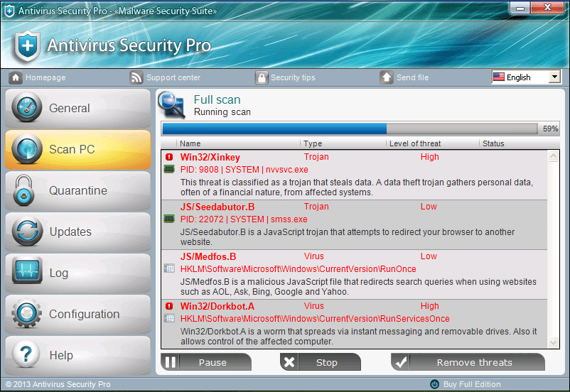Click the CurrentVersion\RunOnce registry path
The image size is (570, 392).
point(298,269)
